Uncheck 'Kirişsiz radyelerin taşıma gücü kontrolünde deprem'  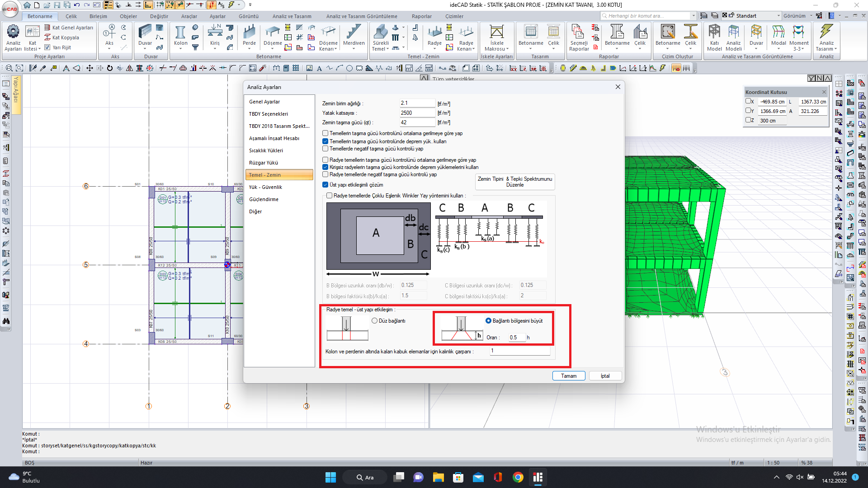325,167
